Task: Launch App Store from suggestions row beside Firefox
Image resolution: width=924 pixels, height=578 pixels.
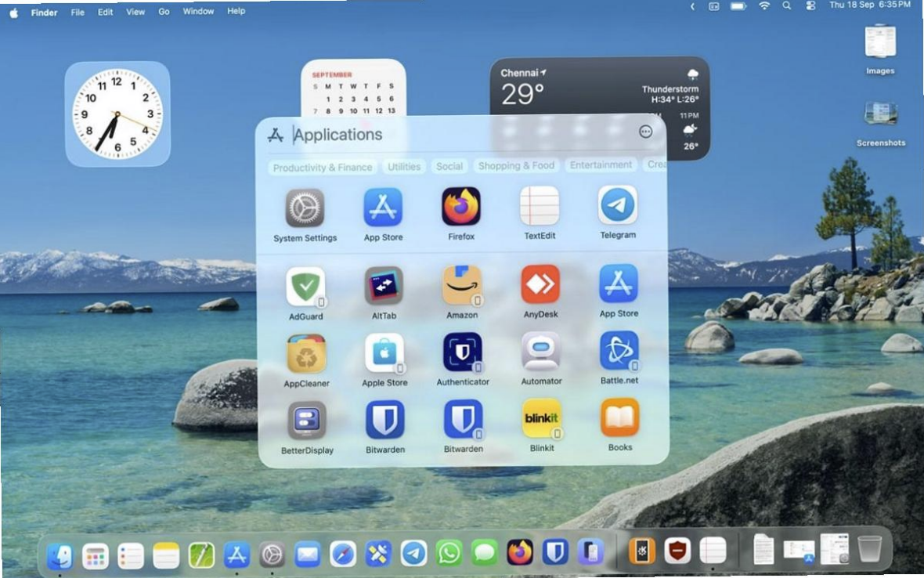Action: tap(383, 208)
